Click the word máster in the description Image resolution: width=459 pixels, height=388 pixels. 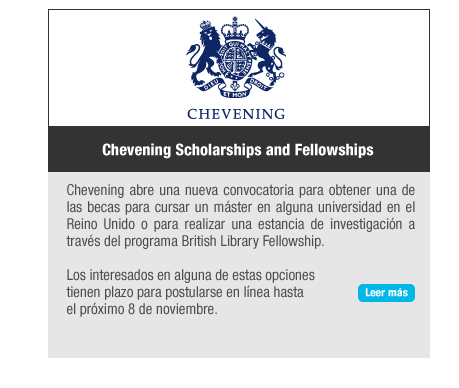pos(232,207)
